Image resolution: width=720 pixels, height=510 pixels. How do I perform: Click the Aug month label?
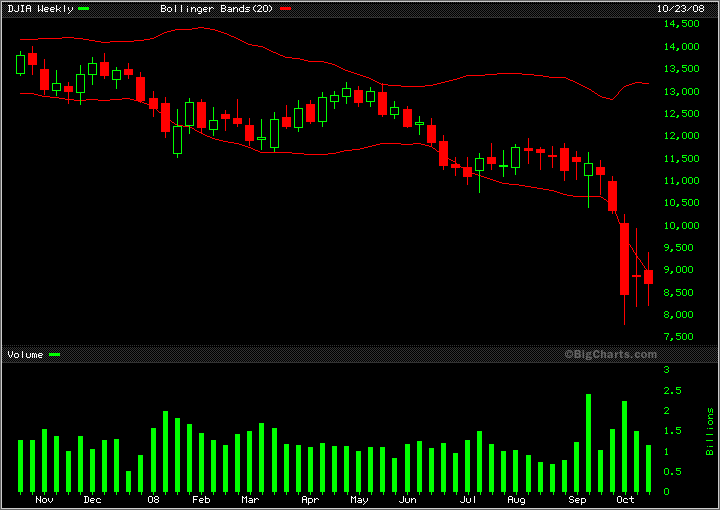tap(516, 500)
